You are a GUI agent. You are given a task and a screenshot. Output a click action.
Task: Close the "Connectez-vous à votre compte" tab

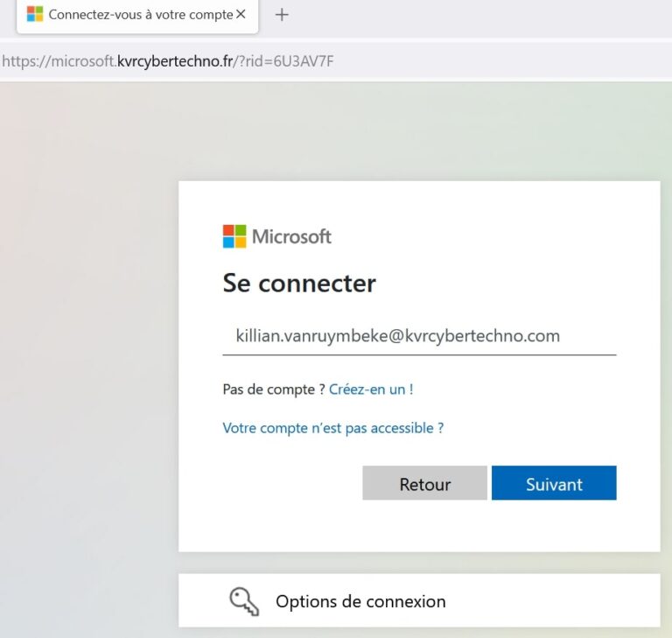[241, 15]
